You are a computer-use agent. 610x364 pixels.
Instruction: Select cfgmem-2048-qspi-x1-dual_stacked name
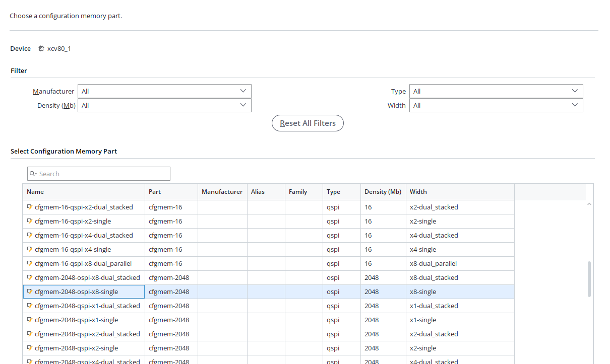[x=87, y=306]
